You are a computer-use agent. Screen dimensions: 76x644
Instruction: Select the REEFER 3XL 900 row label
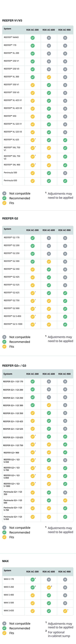point(12,165)
